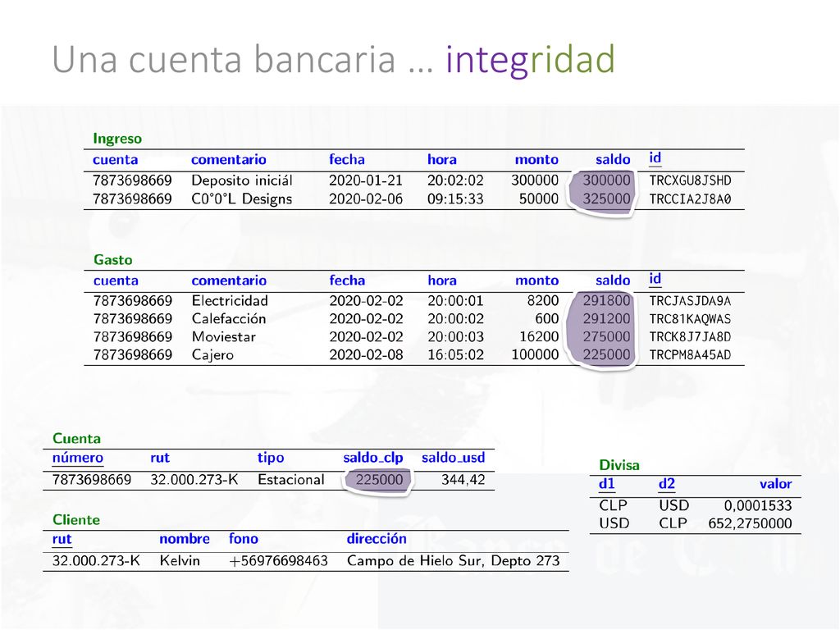Select time 16:05:02 in Gasto
Viewport: 840px width, 630px height.
click(x=455, y=354)
